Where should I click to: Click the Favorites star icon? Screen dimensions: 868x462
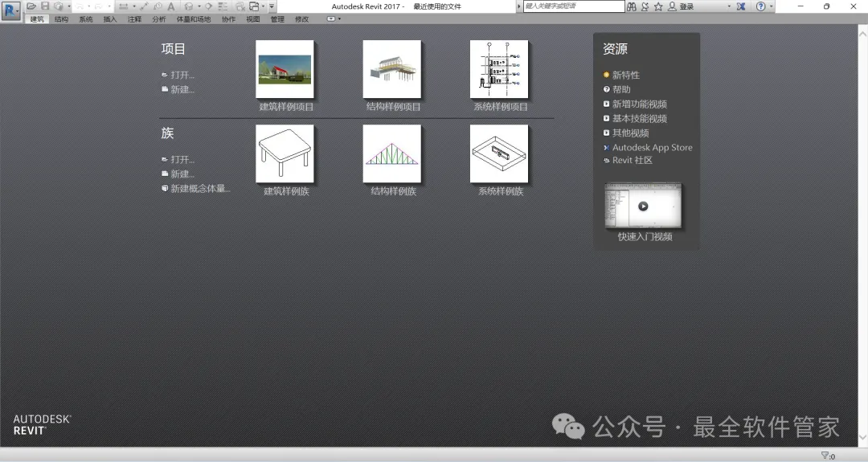coord(658,6)
